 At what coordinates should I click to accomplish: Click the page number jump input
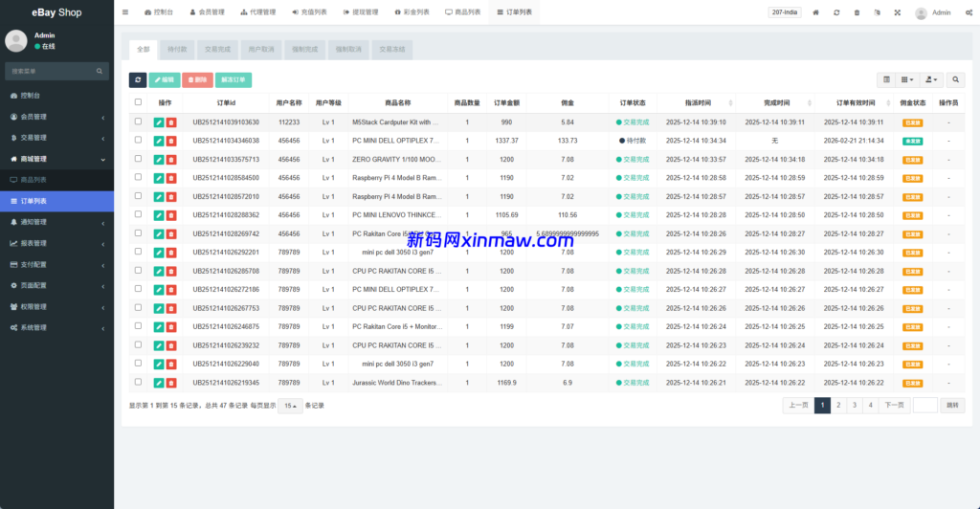point(925,406)
